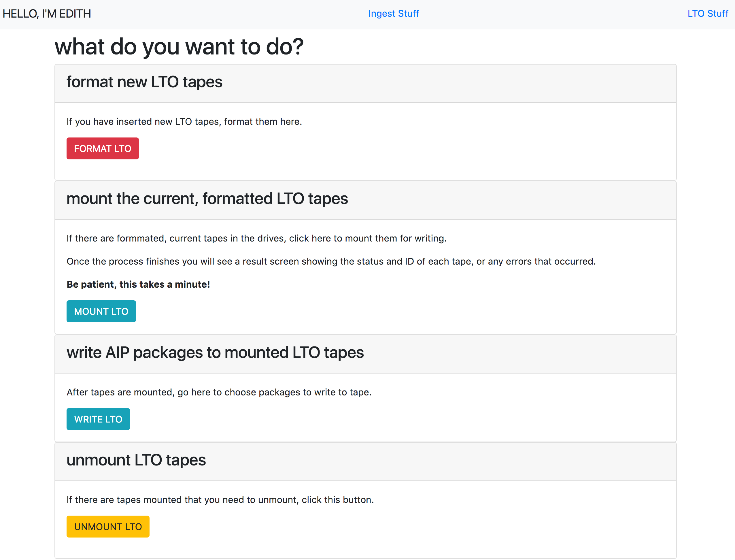Click the 'mount the current, formatted LTO tapes' header

click(x=366, y=200)
